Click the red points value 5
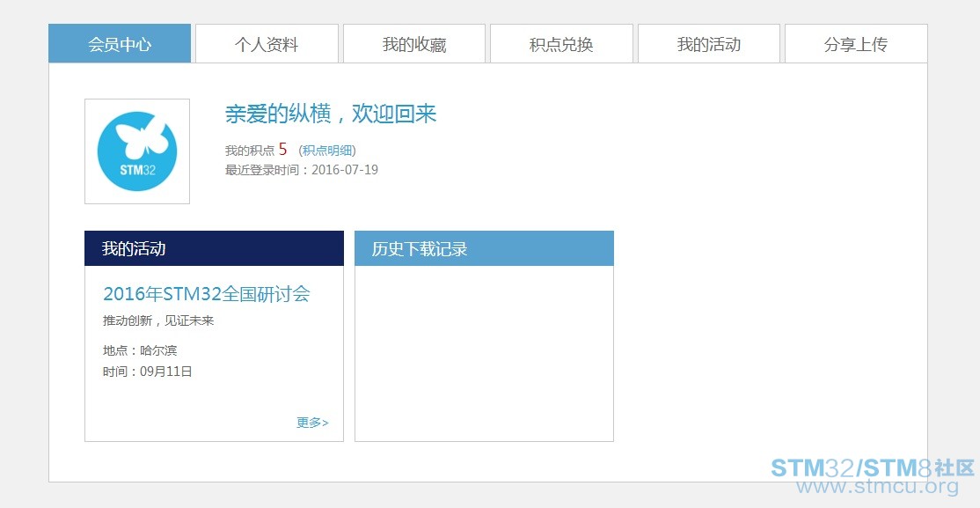Viewport: 980px width, 508px height. point(282,149)
